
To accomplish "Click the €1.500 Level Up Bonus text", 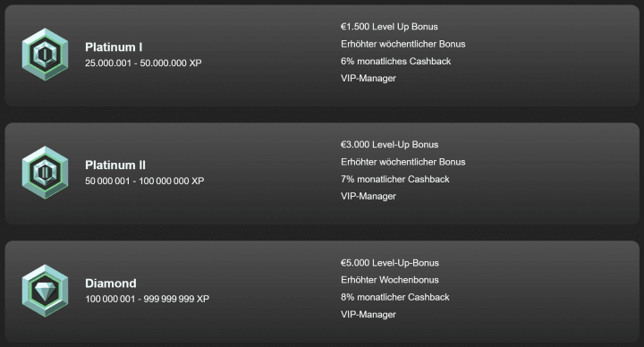I will pos(389,27).
